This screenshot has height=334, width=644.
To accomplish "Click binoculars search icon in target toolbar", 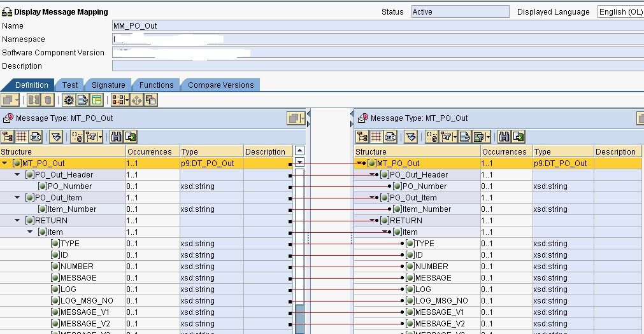I will 504,136.
